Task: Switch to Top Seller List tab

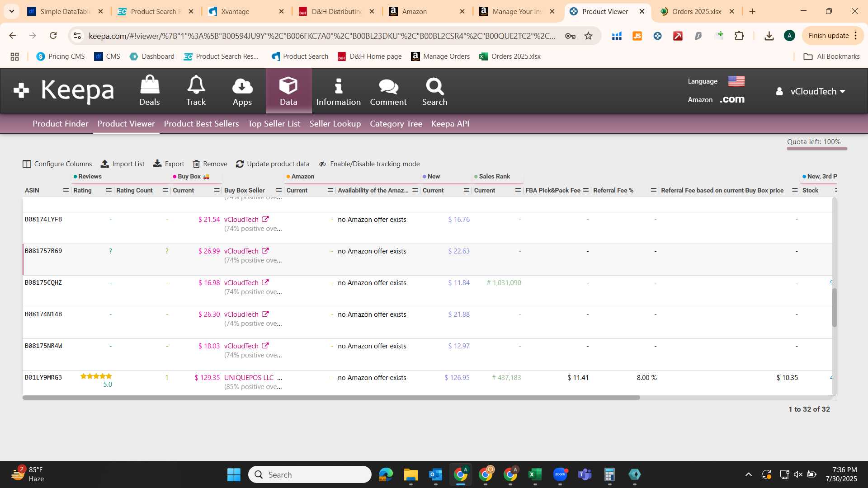Action: tap(274, 124)
